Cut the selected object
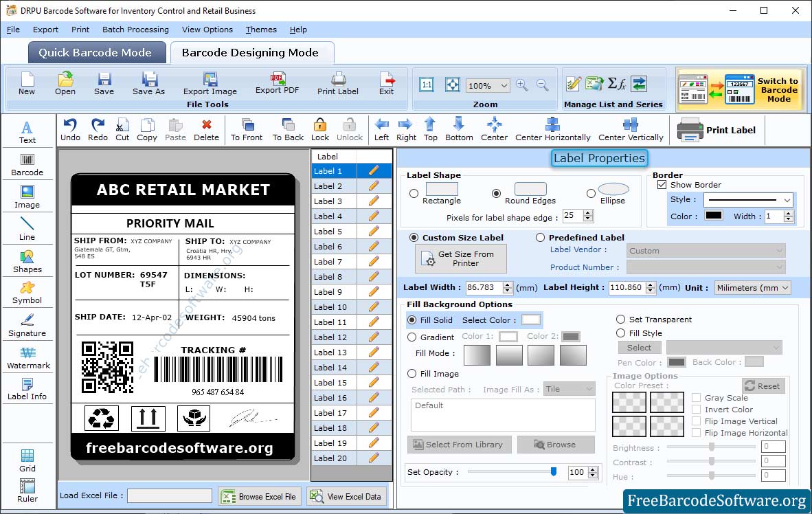812x514 pixels. (x=122, y=130)
